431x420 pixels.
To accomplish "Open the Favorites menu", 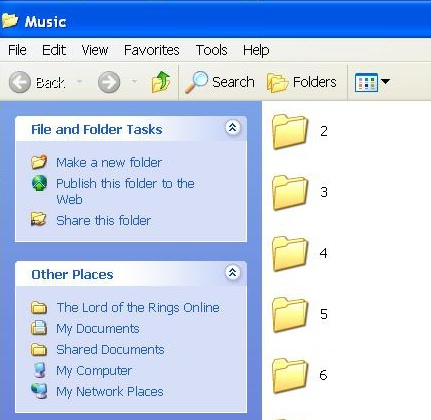I will coord(152,50).
